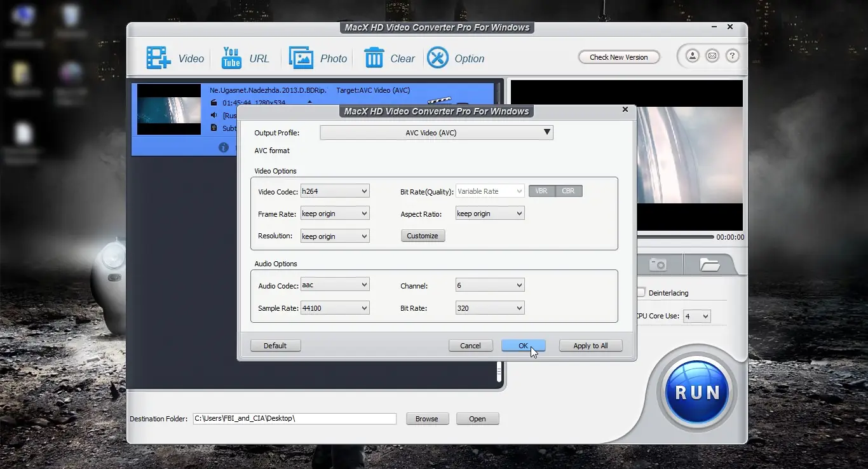Click Apply to All
The height and width of the screenshot is (469, 868).
tap(590, 346)
